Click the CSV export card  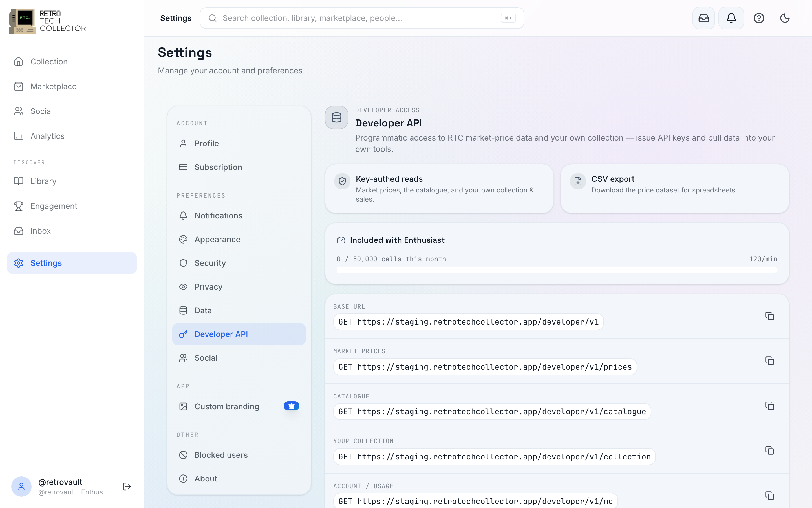(675, 189)
